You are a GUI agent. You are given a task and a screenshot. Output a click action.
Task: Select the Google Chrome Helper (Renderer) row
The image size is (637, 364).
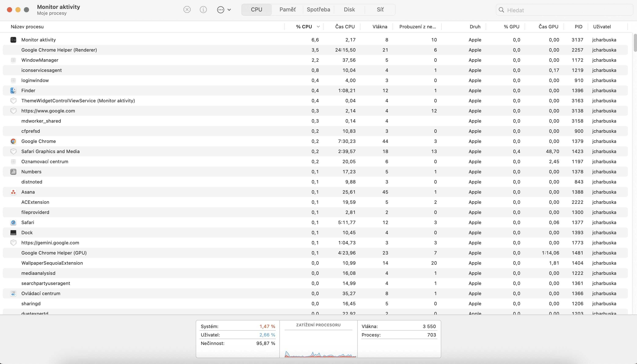pos(315,50)
